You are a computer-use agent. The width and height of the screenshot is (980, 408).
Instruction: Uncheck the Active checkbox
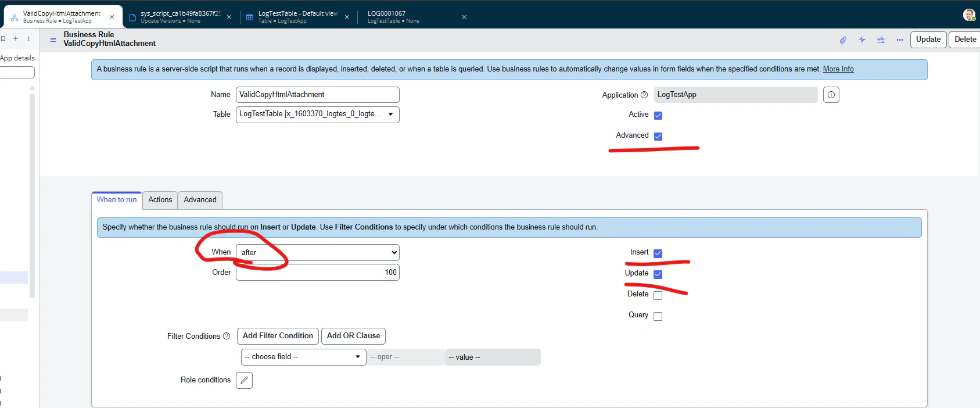coord(658,115)
